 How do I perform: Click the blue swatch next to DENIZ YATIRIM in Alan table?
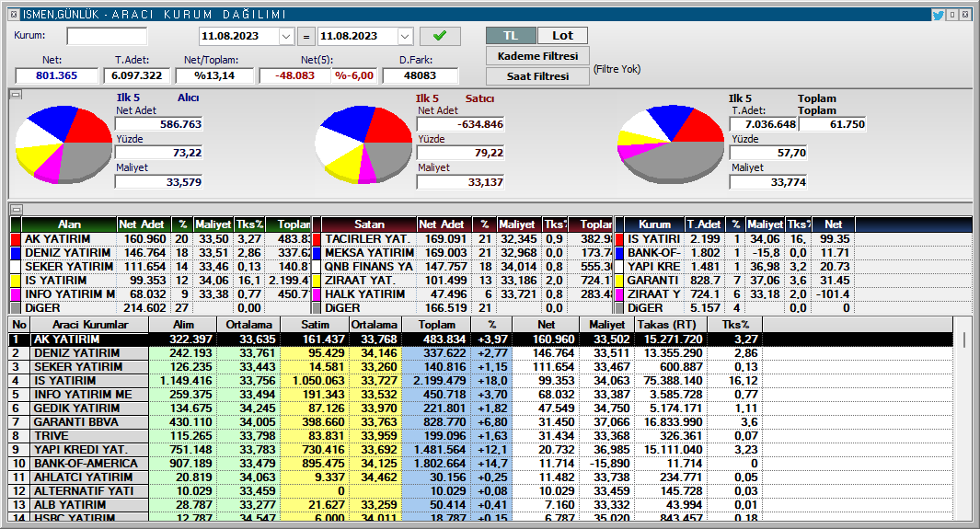click(x=16, y=253)
